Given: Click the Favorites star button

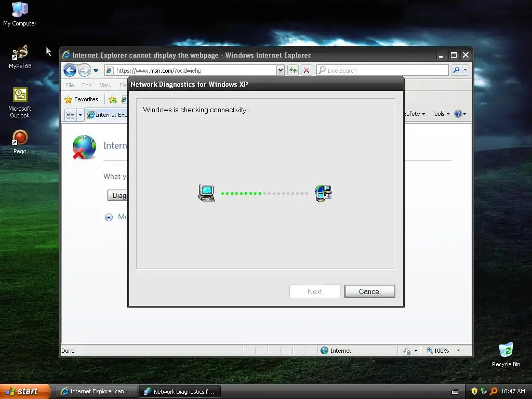Looking at the screenshot, I should 82,99.
